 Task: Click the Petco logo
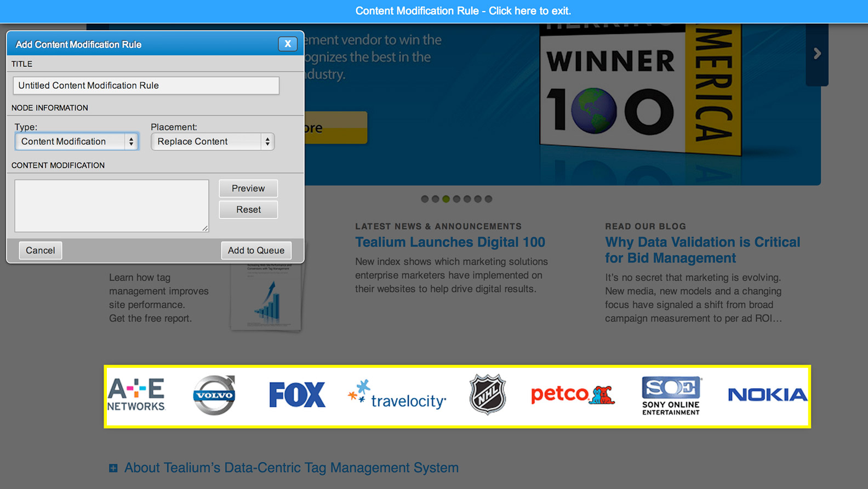click(573, 394)
